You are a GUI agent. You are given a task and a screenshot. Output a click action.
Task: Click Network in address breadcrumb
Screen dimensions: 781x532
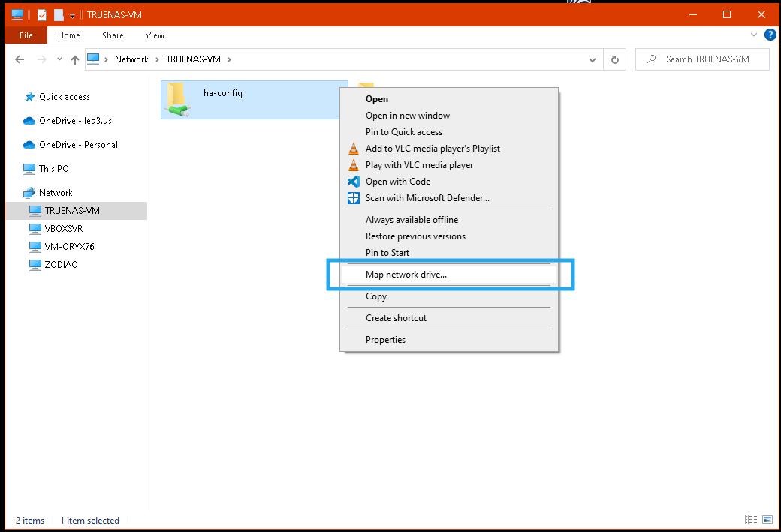tap(131, 59)
